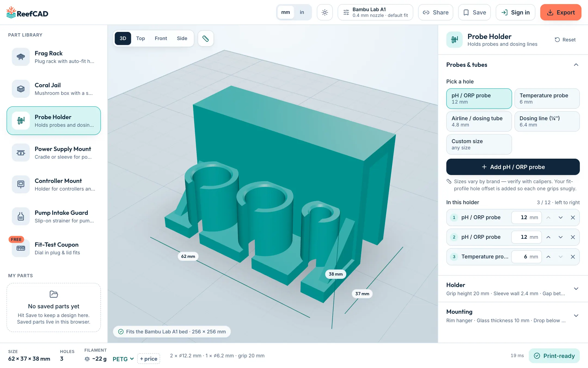This screenshot has width=588, height=368.
Task: Pick the Temperature probe 6 mm hole
Action: pyautogui.click(x=547, y=98)
